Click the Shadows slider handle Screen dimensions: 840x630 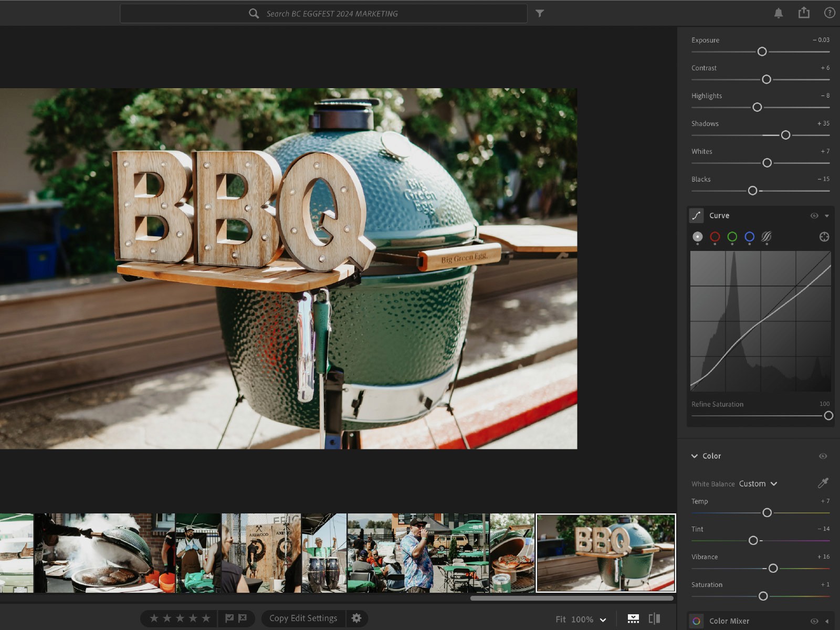point(785,135)
